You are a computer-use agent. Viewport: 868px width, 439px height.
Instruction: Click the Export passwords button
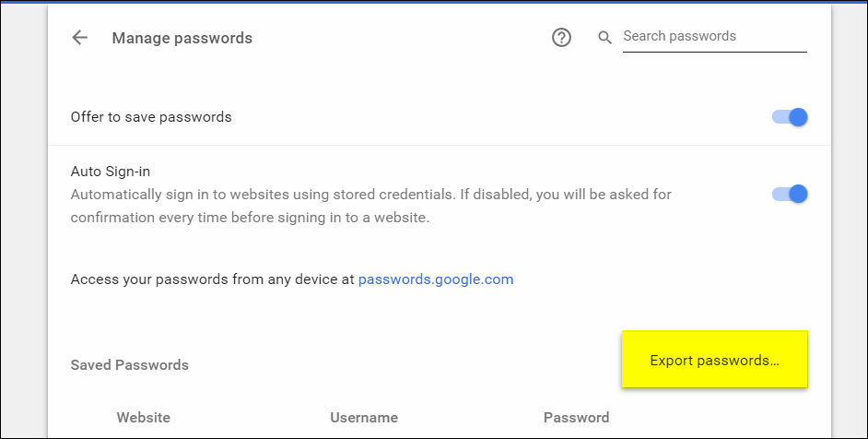715,360
